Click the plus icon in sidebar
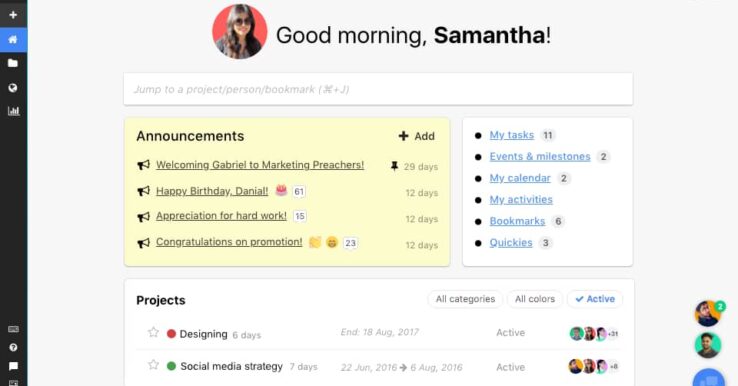Screen dimensions: 738x386 point(13,15)
